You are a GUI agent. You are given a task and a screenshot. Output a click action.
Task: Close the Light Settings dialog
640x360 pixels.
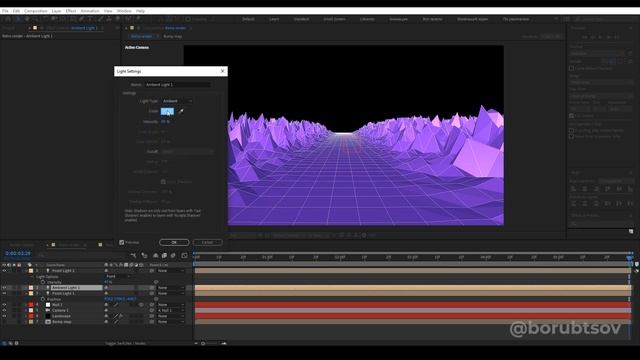pyautogui.click(x=222, y=71)
